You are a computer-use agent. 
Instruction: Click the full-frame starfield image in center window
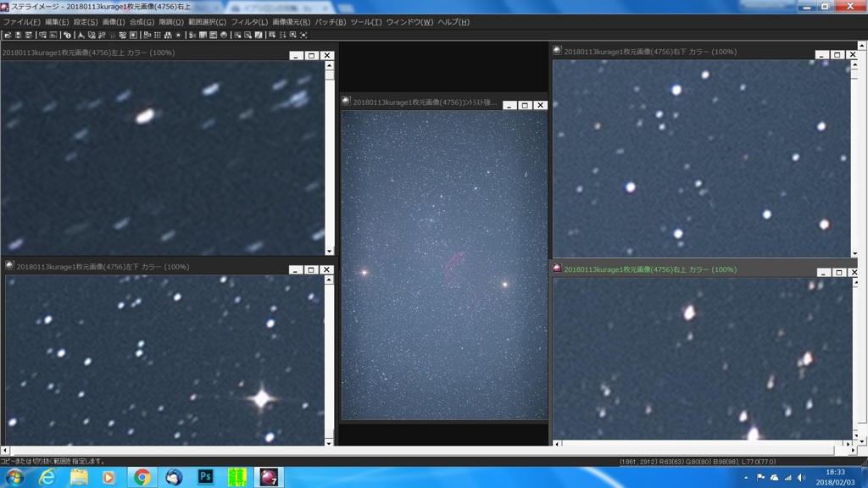[x=444, y=265]
